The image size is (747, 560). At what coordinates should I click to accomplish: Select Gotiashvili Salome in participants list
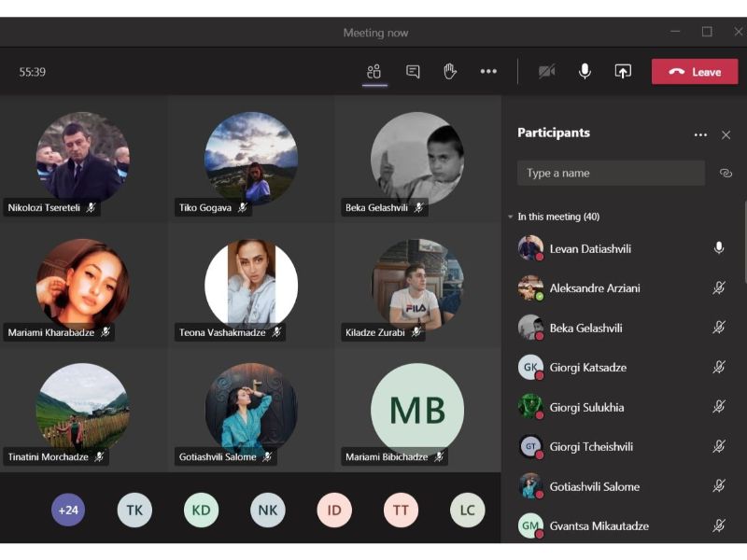624,486
